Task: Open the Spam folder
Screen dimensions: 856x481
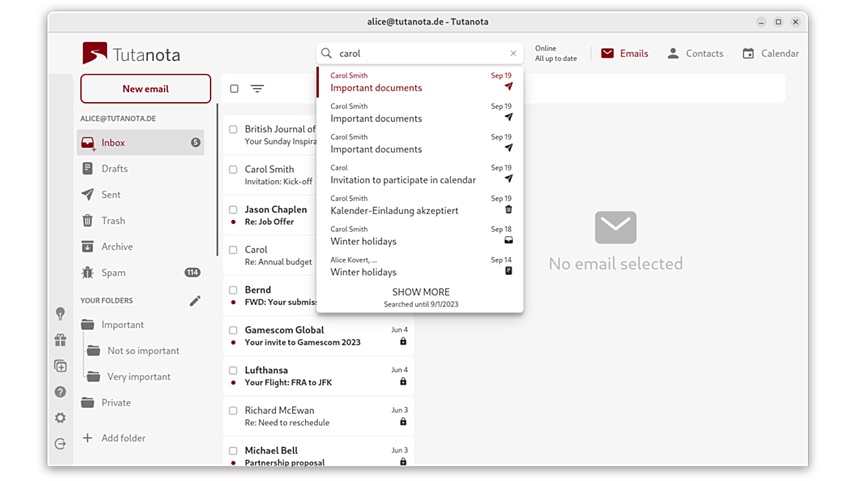Action: (140, 272)
